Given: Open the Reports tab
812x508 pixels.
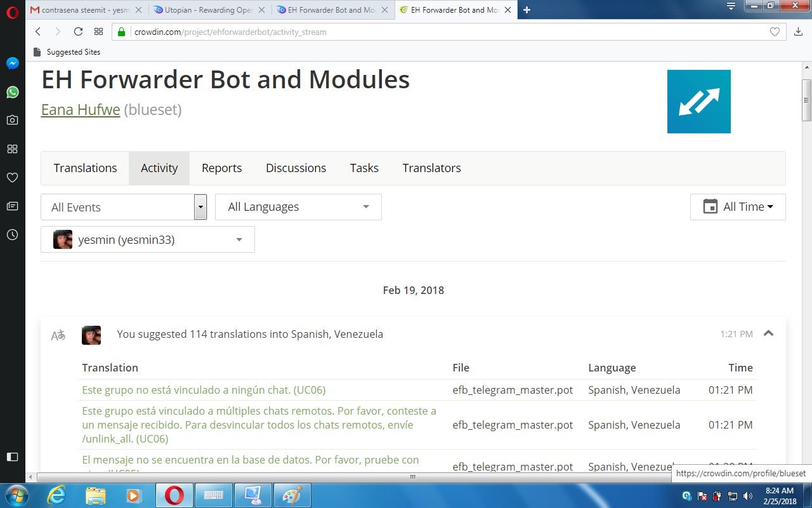Looking at the screenshot, I should click(221, 168).
